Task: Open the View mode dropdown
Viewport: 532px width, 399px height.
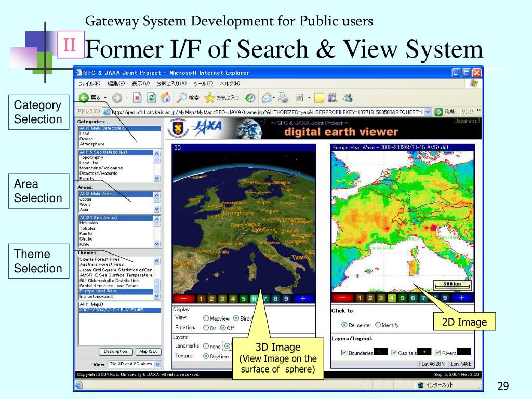Action: click(158, 364)
